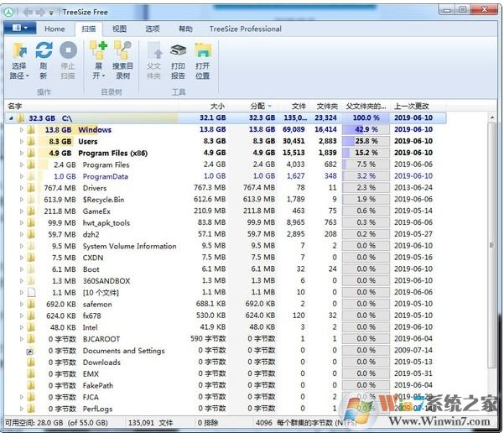
Task: Sort by the 上一次更改 (last modified) column header
Action: tap(413, 107)
